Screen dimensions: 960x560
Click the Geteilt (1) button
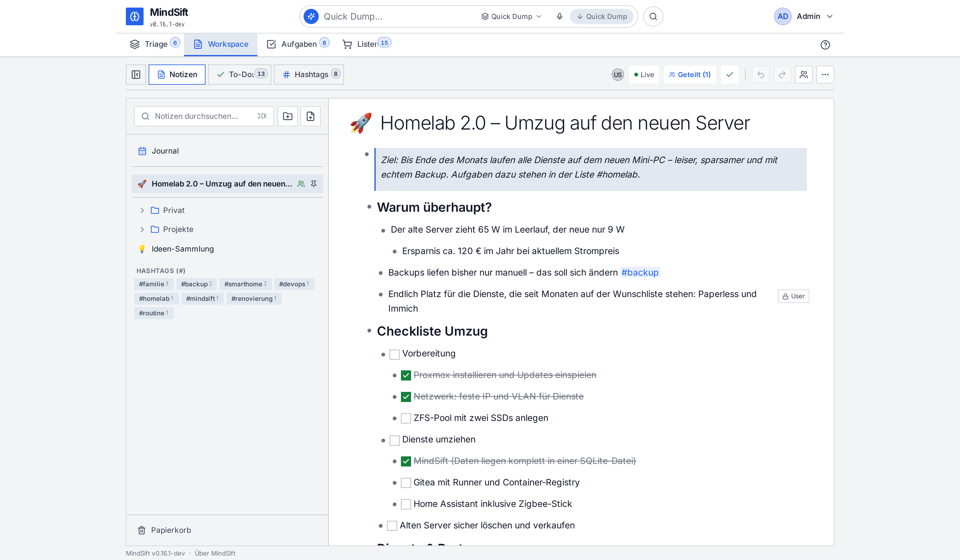pyautogui.click(x=690, y=75)
